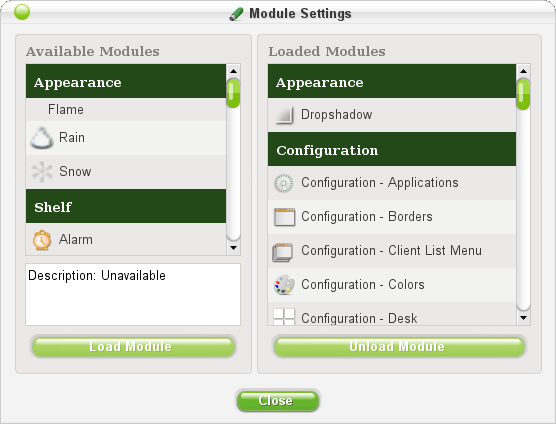Select the Rain module water drop icon
This screenshot has height=424, width=556.
pos(42,138)
